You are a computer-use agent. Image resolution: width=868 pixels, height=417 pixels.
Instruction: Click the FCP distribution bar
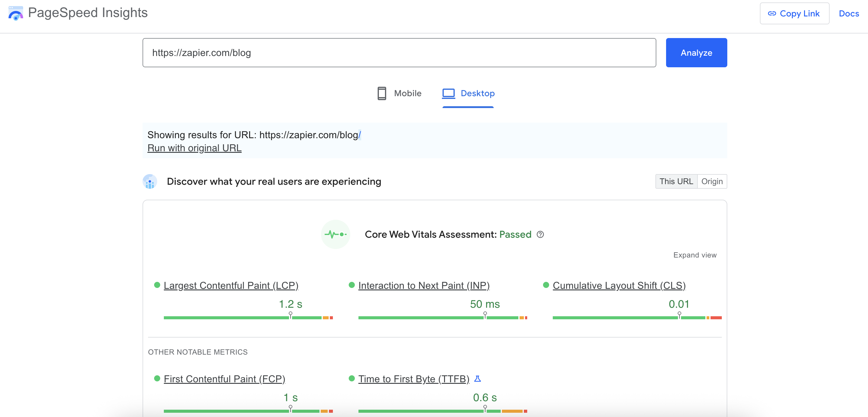pyautogui.click(x=248, y=411)
